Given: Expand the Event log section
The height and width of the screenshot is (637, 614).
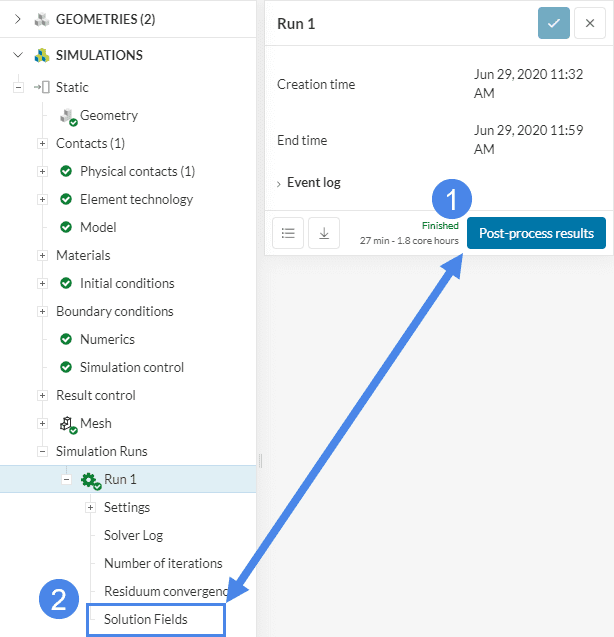Looking at the screenshot, I should pos(279,183).
